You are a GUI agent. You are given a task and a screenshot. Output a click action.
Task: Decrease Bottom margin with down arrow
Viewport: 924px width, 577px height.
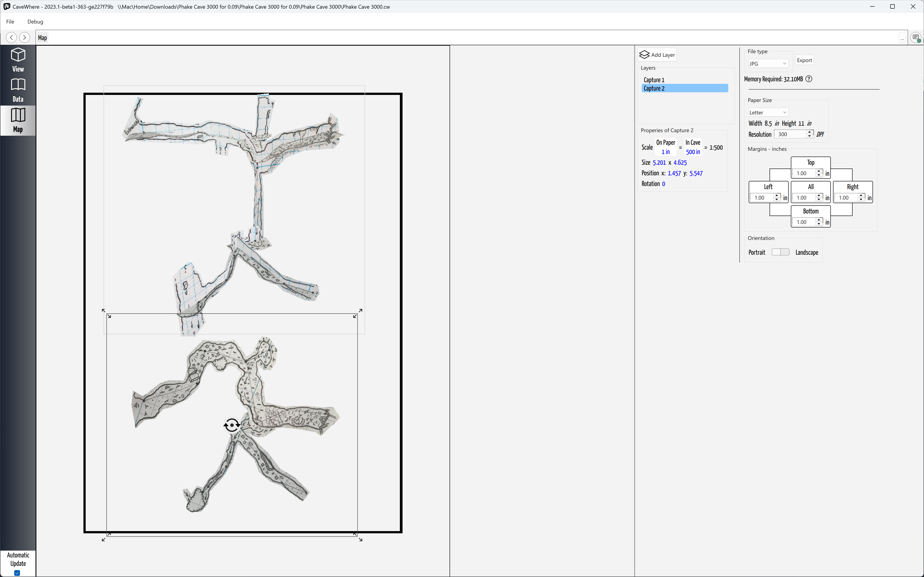click(x=819, y=224)
